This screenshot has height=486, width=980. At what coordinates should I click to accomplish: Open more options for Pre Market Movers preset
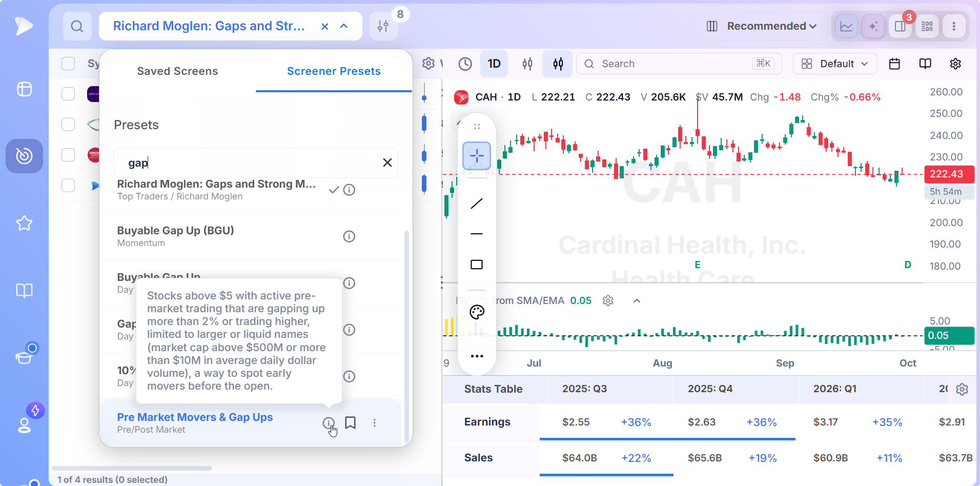click(x=375, y=423)
